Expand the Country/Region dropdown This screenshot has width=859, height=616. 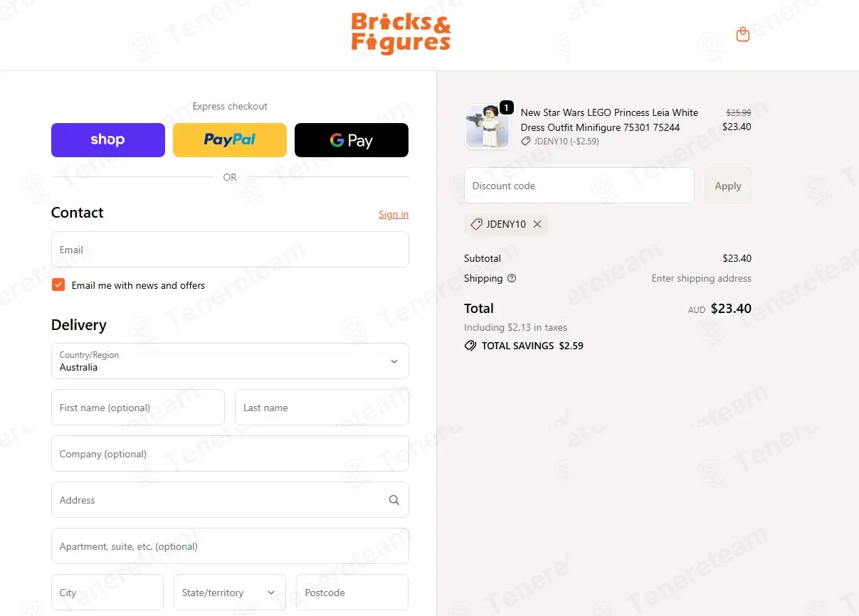230,361
